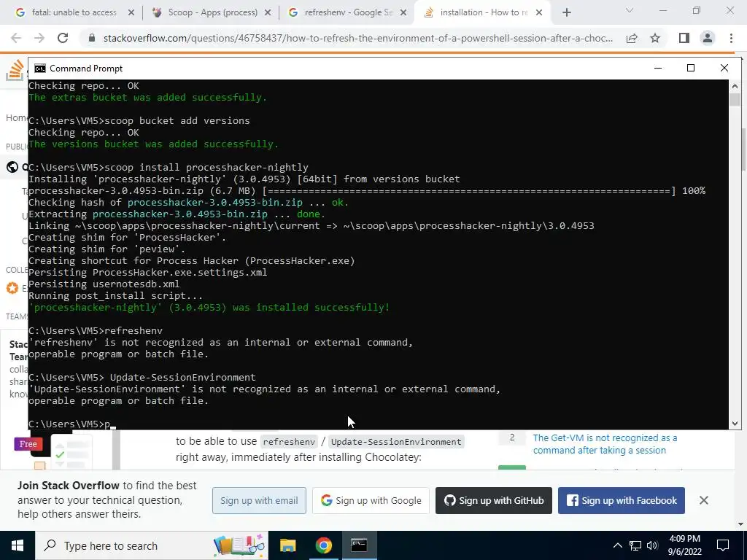Open new Chrome tab
This screenshot has height=560, width=747.
[566, 13]
